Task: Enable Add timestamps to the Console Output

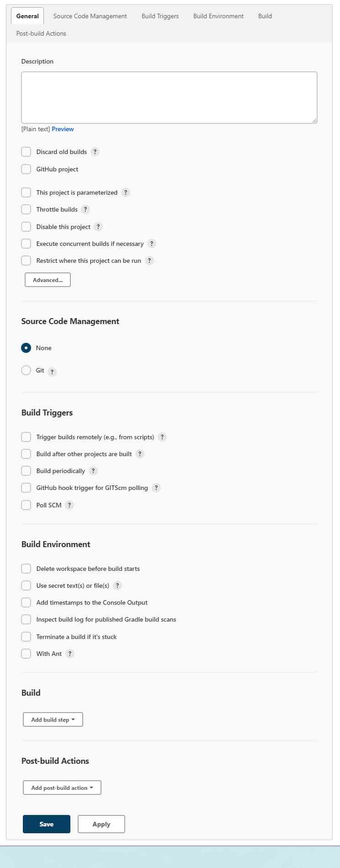Action: [26, 602]
